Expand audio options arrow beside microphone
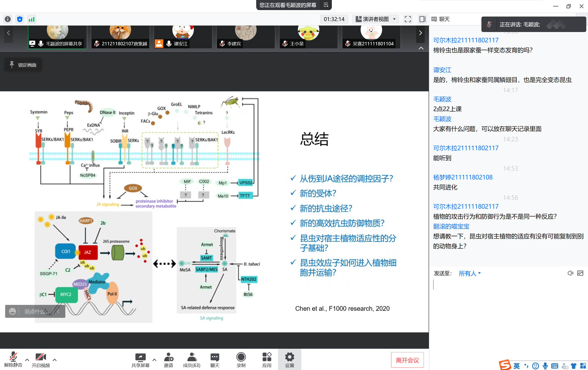The image size is (588, 370). pos(27,359)
